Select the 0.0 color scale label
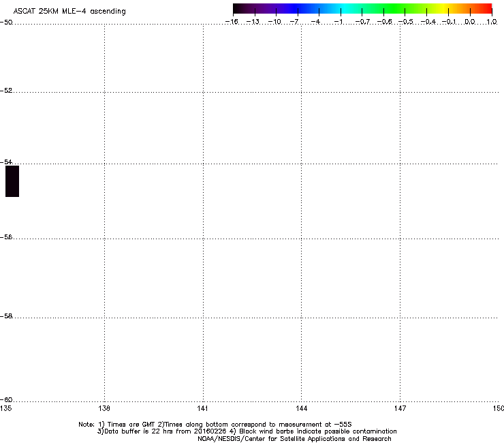Image resolution: width=504 pixels, height=443 pixels. 470,22
